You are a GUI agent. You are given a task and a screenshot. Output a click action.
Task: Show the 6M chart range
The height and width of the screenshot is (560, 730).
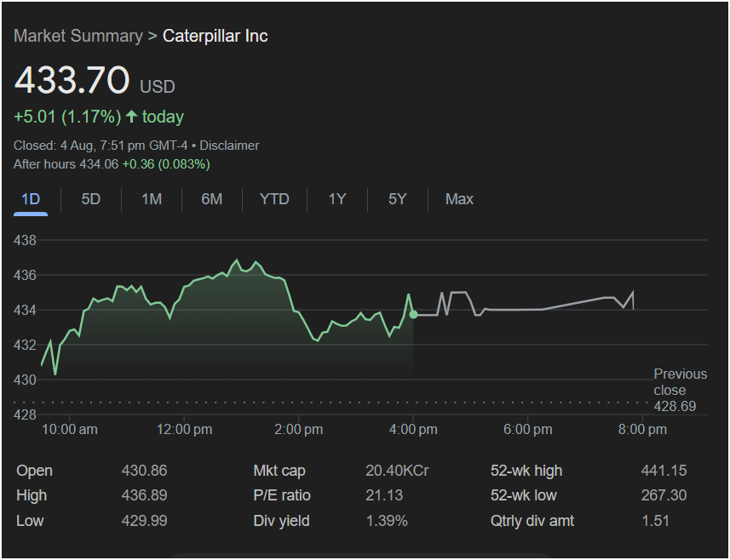click(x=212, y=199)
